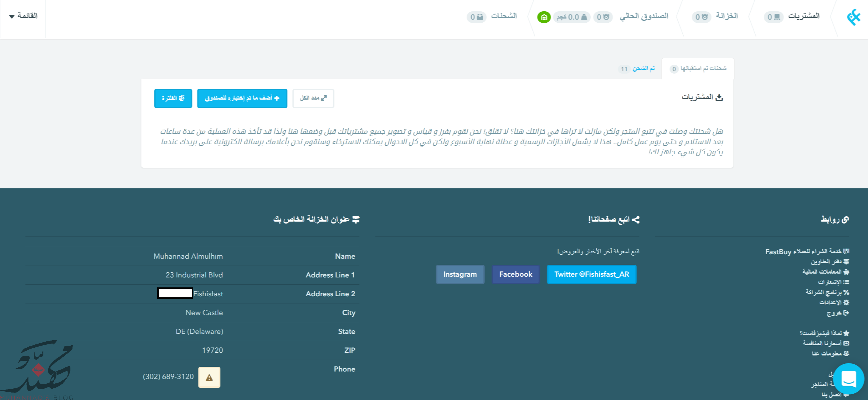Image resolution: width=868 pixels, height=400 pixels.
Task: Switch to the تم الشحن tab
Action: [x=637, y=69]
